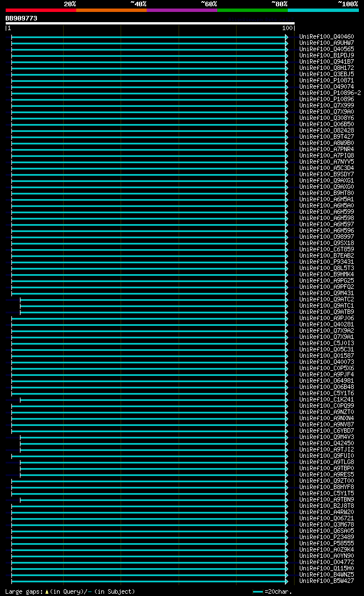Open entry UniRef100_A9PG25
The height and width of the screenshot is (596, 364).
[x=326, y=281]
